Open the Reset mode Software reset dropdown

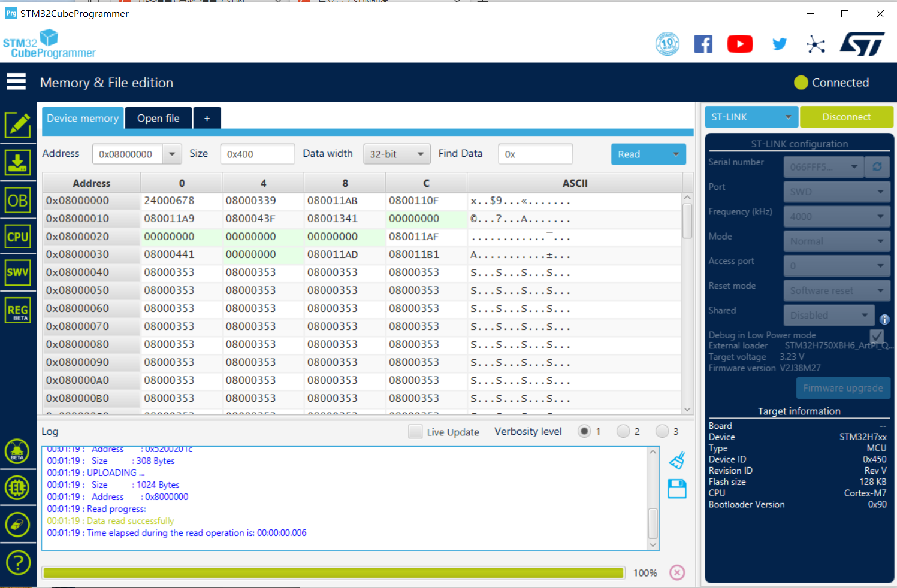(837, 290)
